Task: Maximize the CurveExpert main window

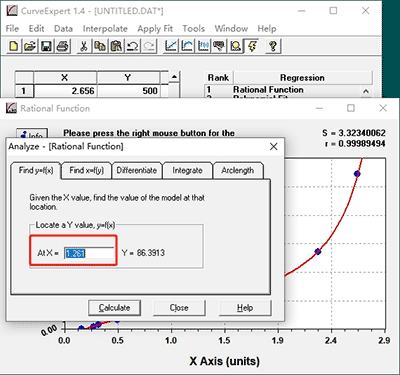Action: pyautogui.click(x=333, y=11)
